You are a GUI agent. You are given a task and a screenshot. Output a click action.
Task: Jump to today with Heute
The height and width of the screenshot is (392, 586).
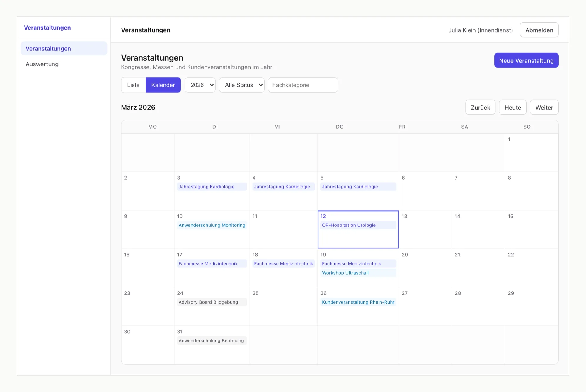512,107
